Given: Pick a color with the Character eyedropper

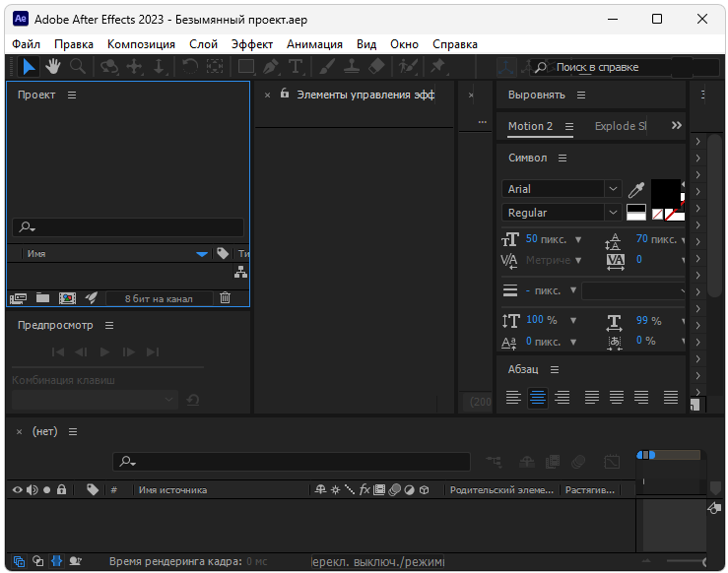Looking at the screenshot, I should (636, 190).
